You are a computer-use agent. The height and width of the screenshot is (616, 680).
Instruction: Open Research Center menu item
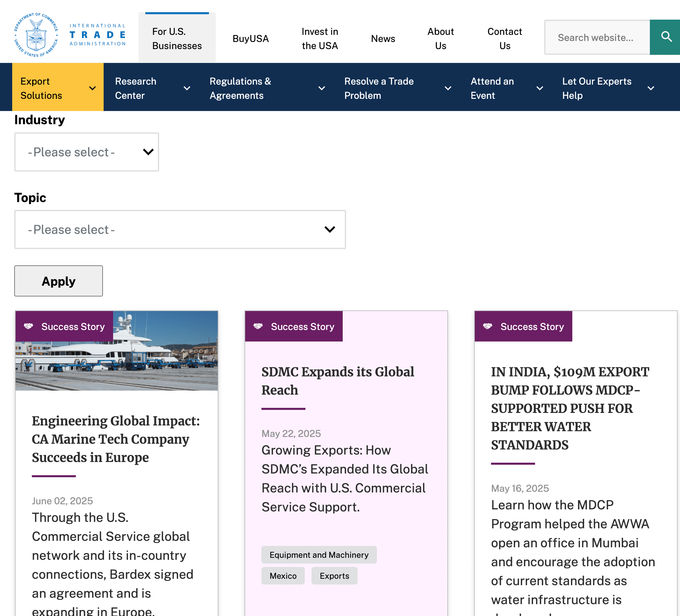(x=135, y=88)
